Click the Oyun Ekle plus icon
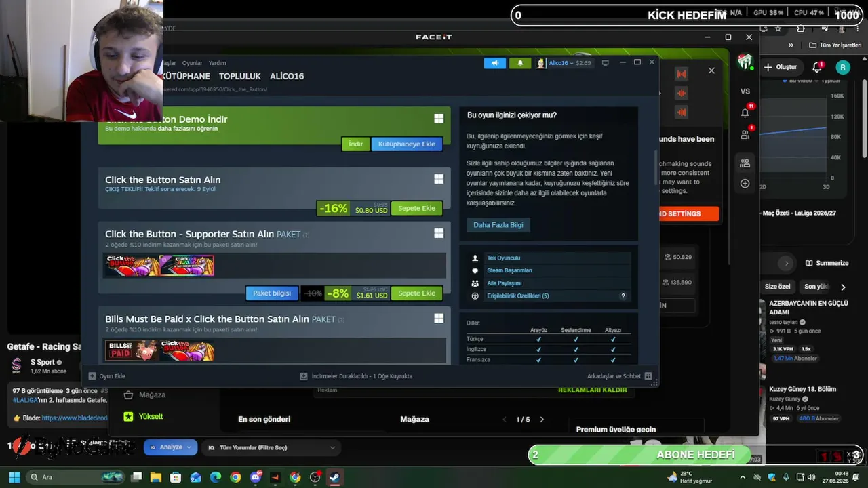This screenshot has width=868, height=488. click(x=92, y=376)
